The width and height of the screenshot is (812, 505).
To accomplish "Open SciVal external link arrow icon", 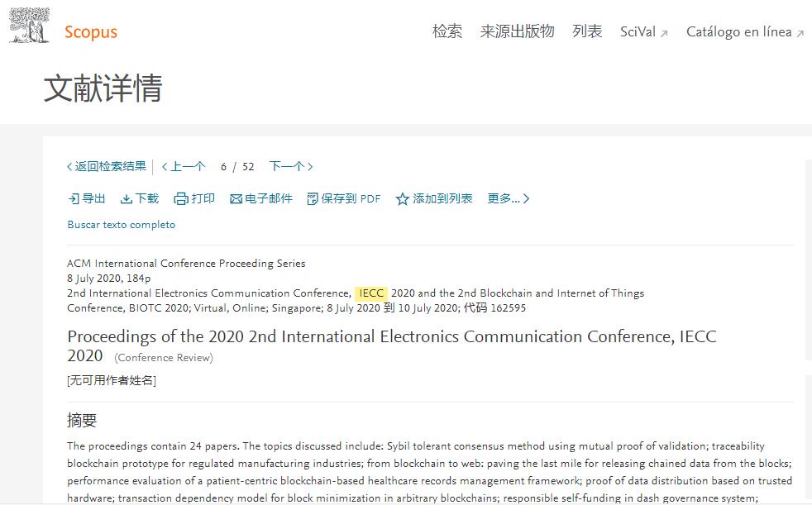I will [x=663, y=34].
